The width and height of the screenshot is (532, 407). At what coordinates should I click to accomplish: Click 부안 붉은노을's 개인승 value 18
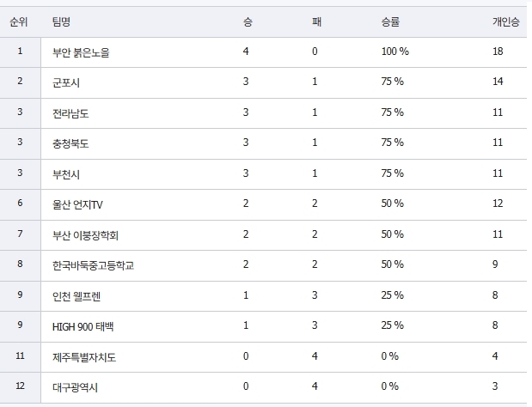tap(498, 52)
